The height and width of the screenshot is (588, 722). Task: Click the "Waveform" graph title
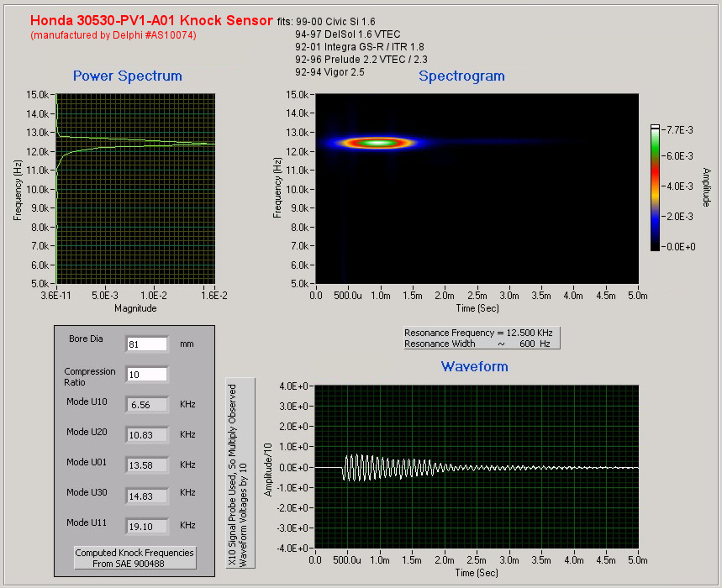click(475, 367)
